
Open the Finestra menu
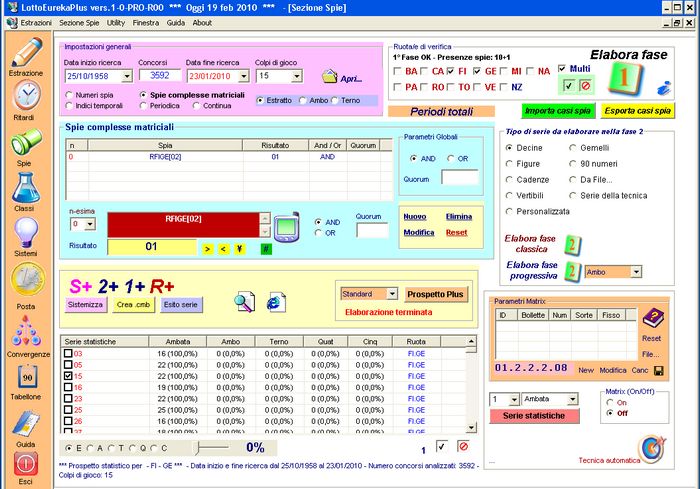[146, 23]
